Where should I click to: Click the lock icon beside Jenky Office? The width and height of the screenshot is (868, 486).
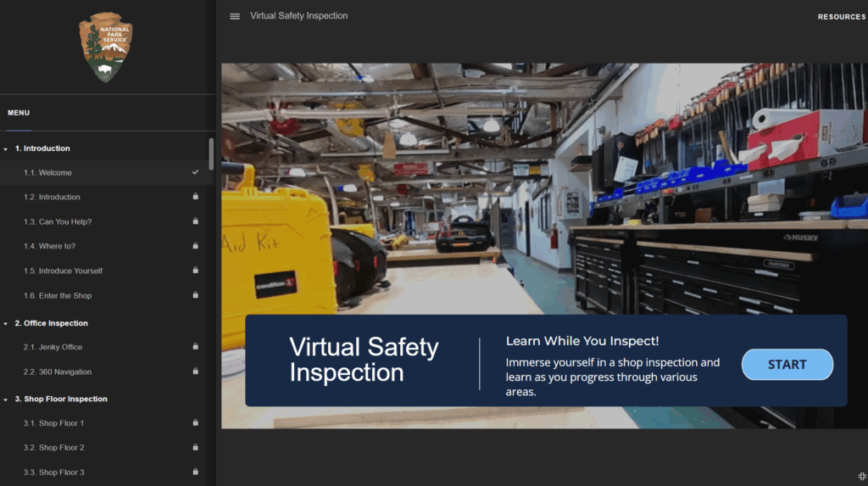coord(196,347)
